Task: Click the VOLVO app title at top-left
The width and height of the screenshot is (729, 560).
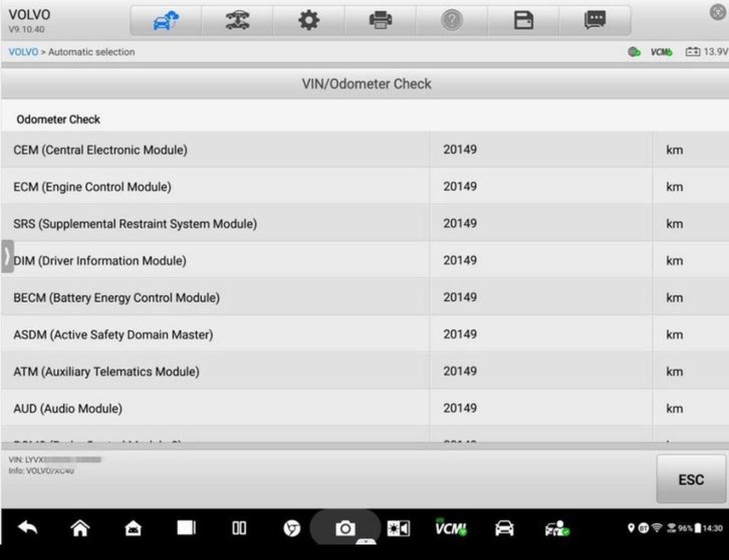Action: pyautogui.click(x=29, y=15)
